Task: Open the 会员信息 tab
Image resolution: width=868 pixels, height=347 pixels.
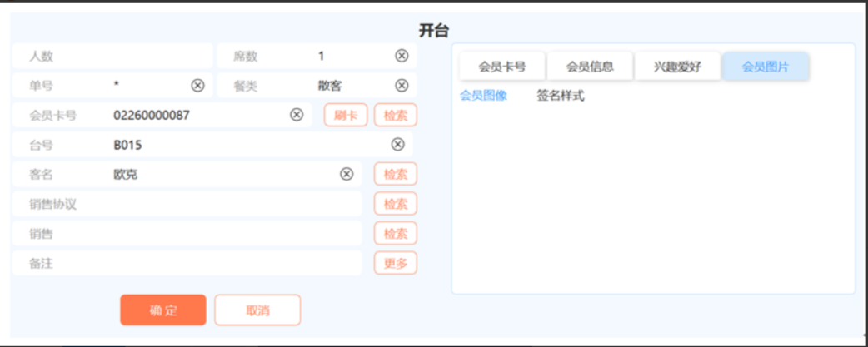Action: (590, 67)
